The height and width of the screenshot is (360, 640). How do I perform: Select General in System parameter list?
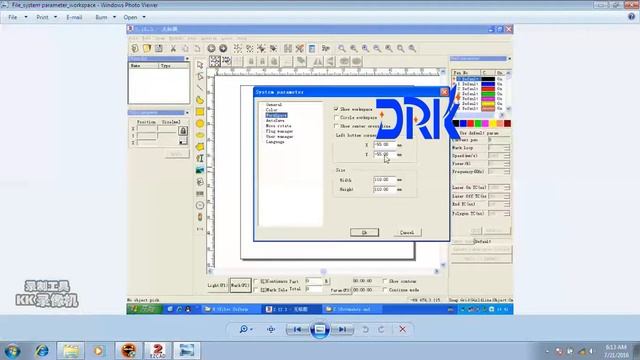click(274, 104)
